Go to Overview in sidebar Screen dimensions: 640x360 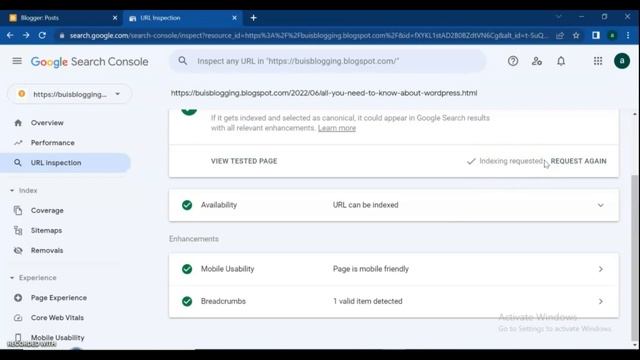point(47,123)
